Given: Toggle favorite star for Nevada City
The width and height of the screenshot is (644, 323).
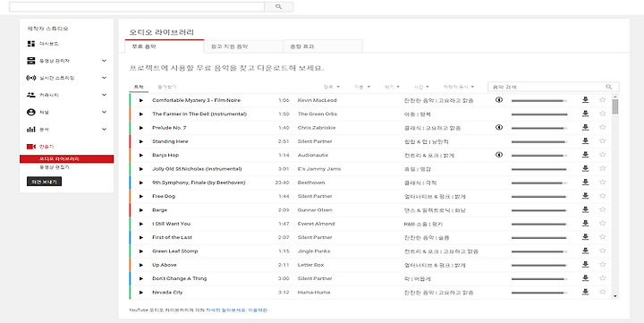Looking at the screenshot, I should pyautogui.click(x=603, y=293).
